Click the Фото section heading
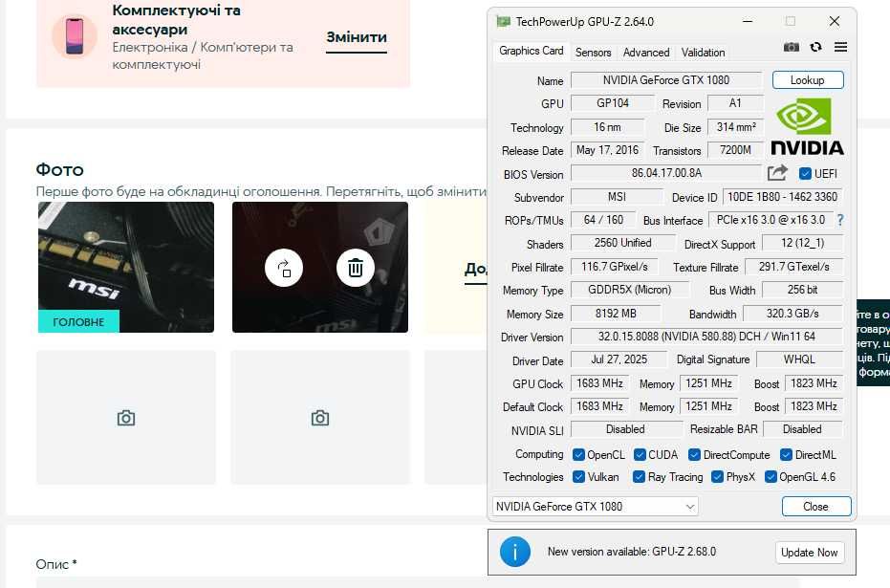890x588 pixels. pos(59,169)
